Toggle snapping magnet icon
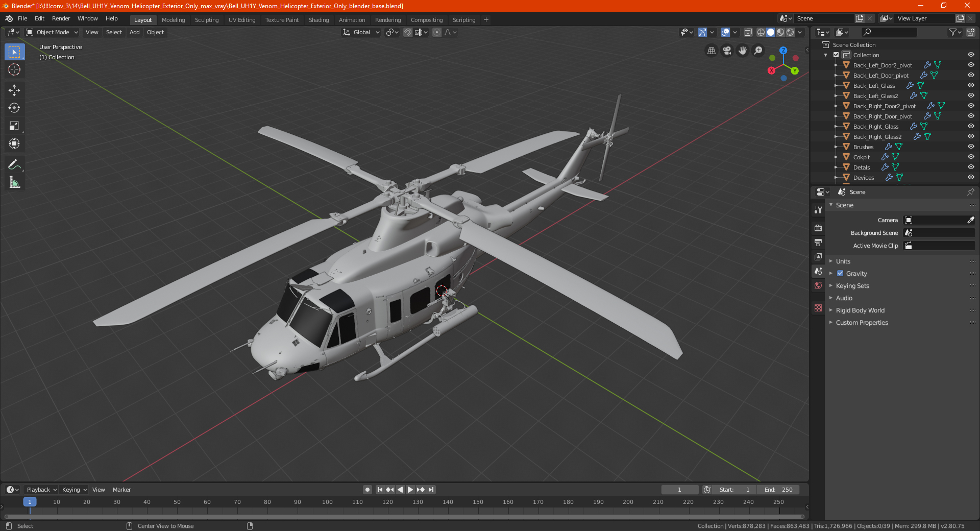Viewport: 980px width, 531px height. [407, 32]
